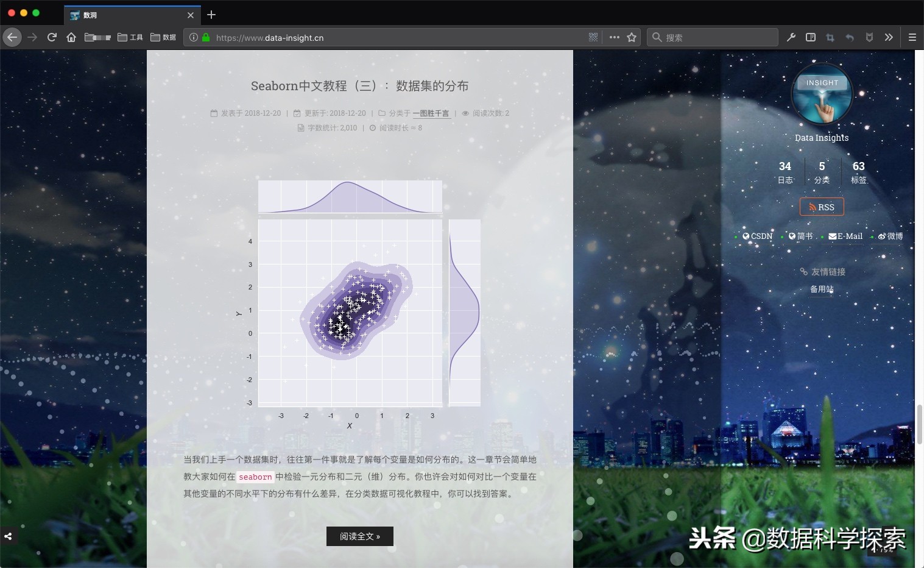Click the page vertical scrollbar
Viewport: 924px width, 568px height.
(x=920, y=425)
